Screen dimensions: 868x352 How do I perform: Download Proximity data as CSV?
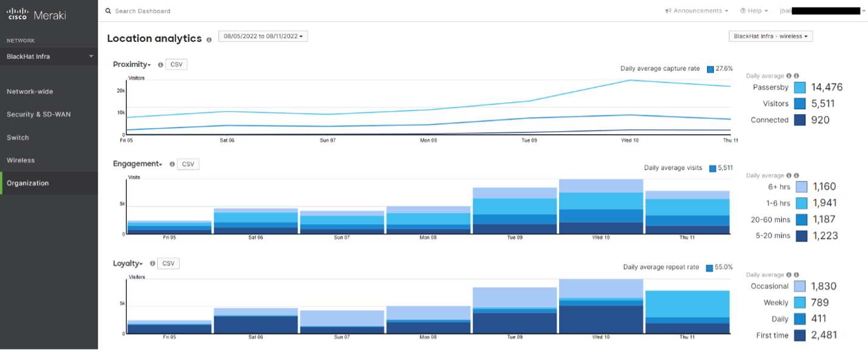[x=177, y=65]
